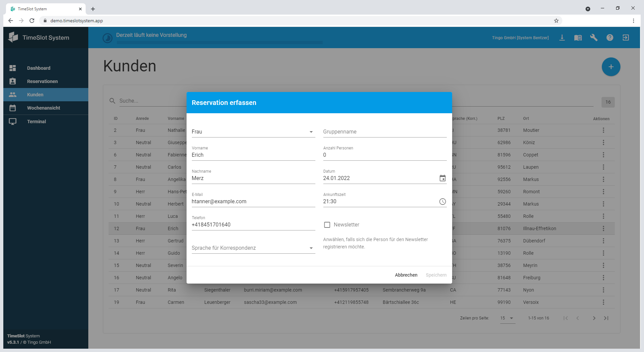Click the round plus add customer button
The width and height of the screenshot is (644, 352).
click(611, 67)
